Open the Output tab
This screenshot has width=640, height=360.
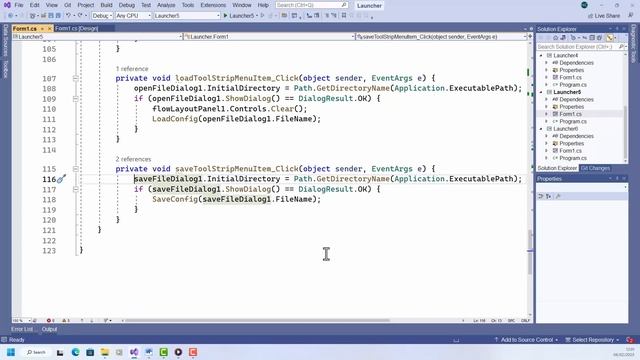click(x=49, y=329)
